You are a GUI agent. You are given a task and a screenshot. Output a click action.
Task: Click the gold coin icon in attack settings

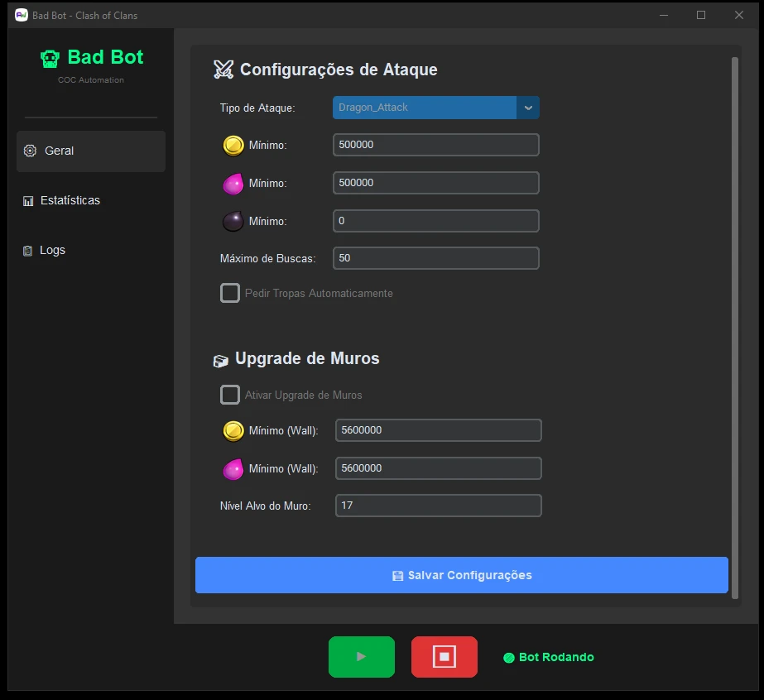(x=233, y=146)
